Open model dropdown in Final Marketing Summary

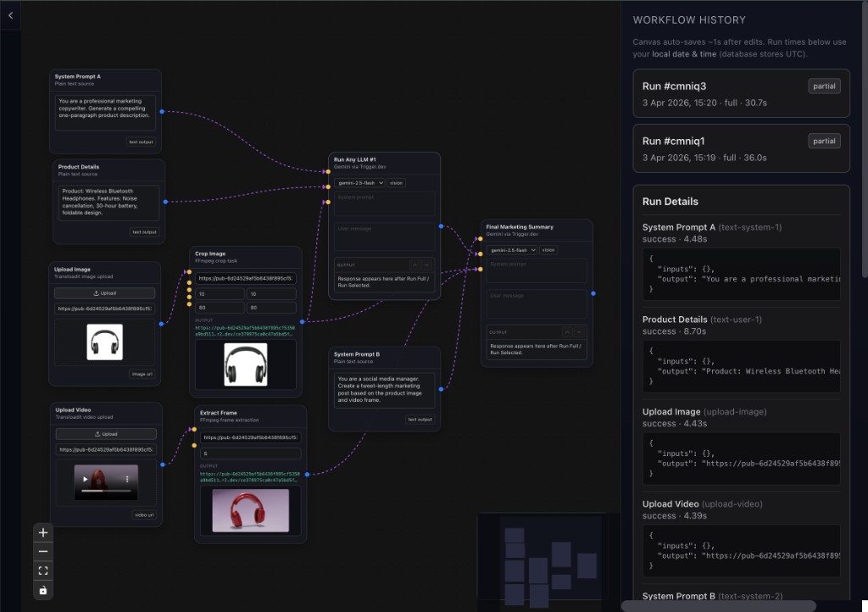click(x=512, y=250)
